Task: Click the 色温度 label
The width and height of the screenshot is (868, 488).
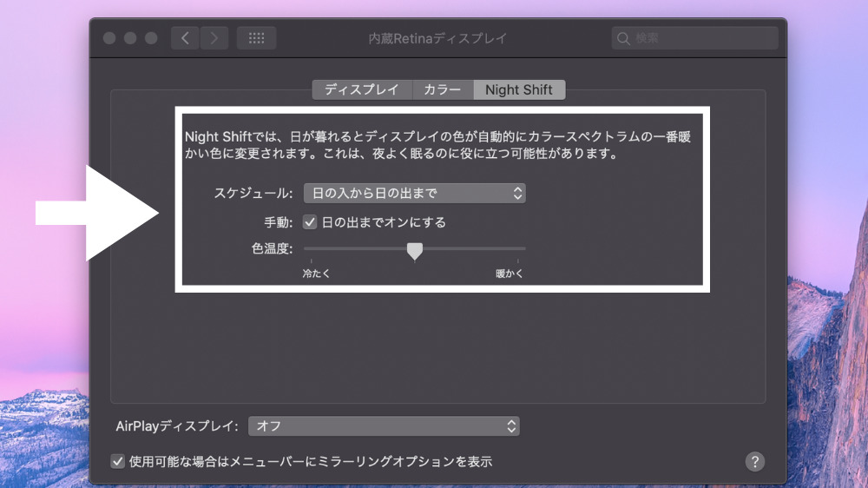Action: click(x=273, y=248)
